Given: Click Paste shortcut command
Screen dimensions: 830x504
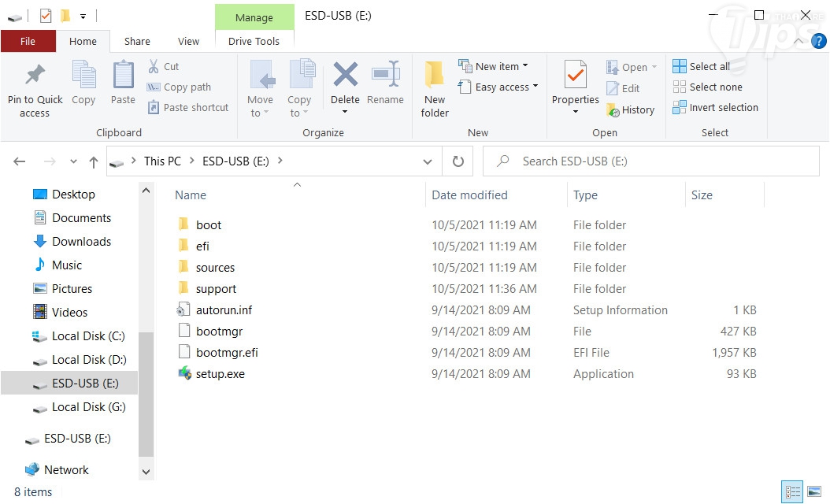Looking at the screenshot, I should point(188,107).
